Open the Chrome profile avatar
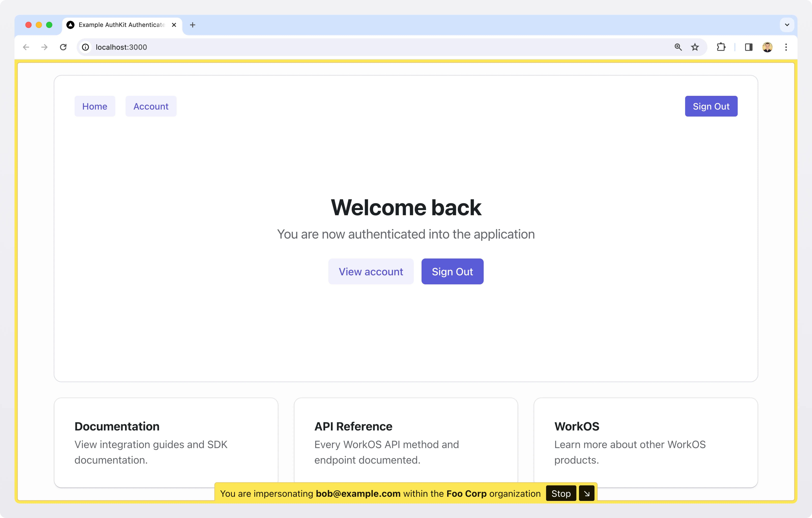The width and height of the screenshot is (812, 518). click(767, 47)
